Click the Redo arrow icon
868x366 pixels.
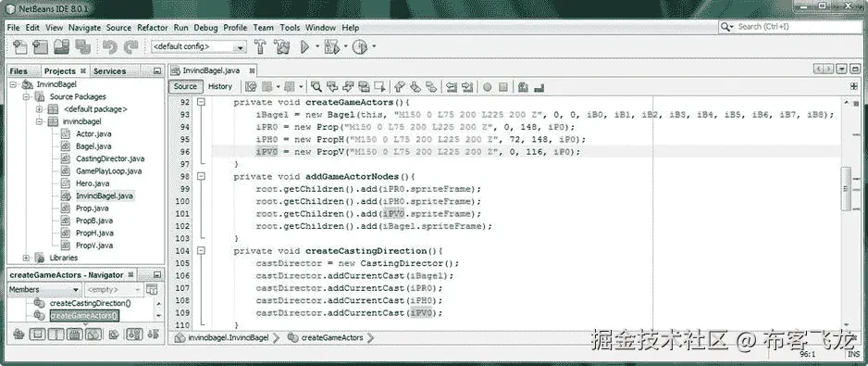pos(130,47)
